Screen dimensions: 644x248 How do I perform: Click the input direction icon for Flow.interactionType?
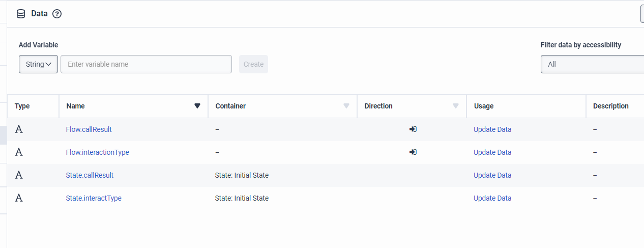[413, 152]
